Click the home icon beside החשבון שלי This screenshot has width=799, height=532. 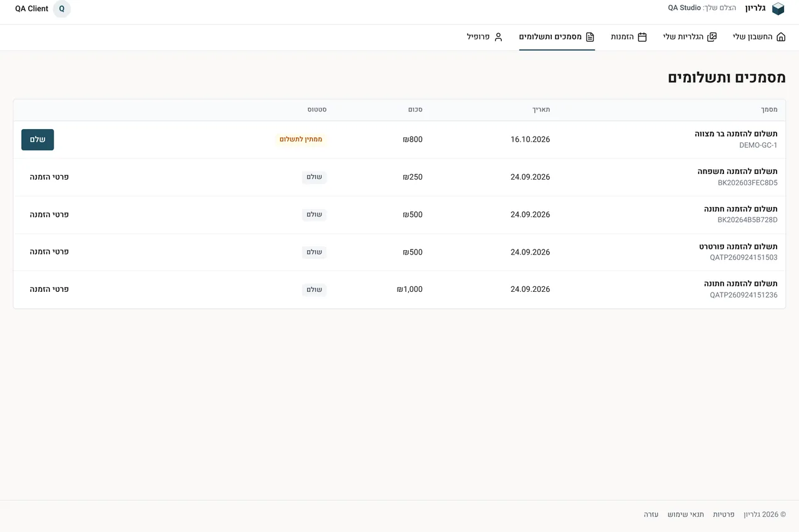point(780,37)
